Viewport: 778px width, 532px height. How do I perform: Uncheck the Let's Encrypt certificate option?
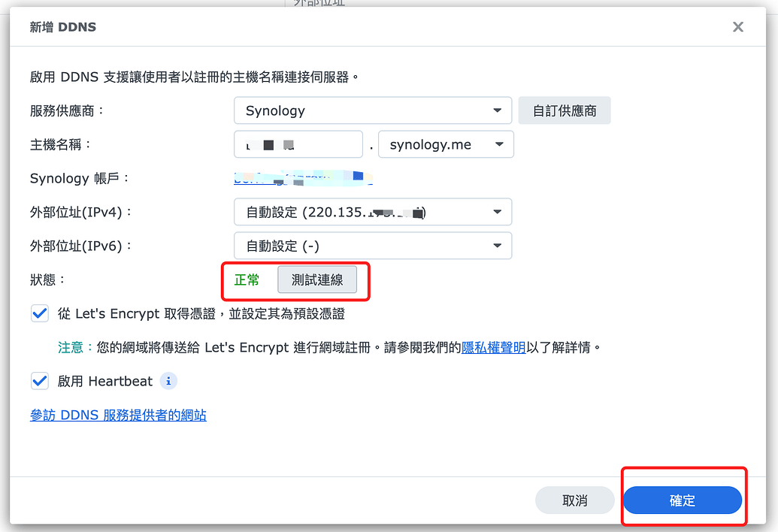coord(39,313)
